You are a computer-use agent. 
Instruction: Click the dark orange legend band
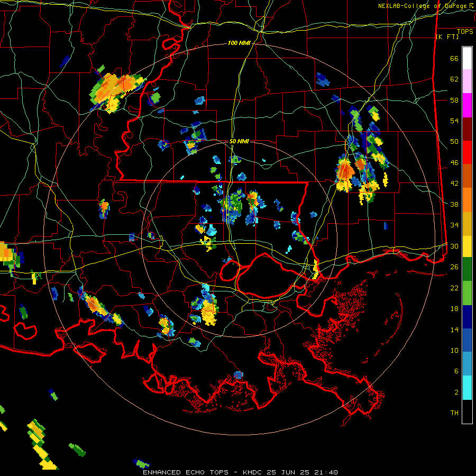point(467,176)
